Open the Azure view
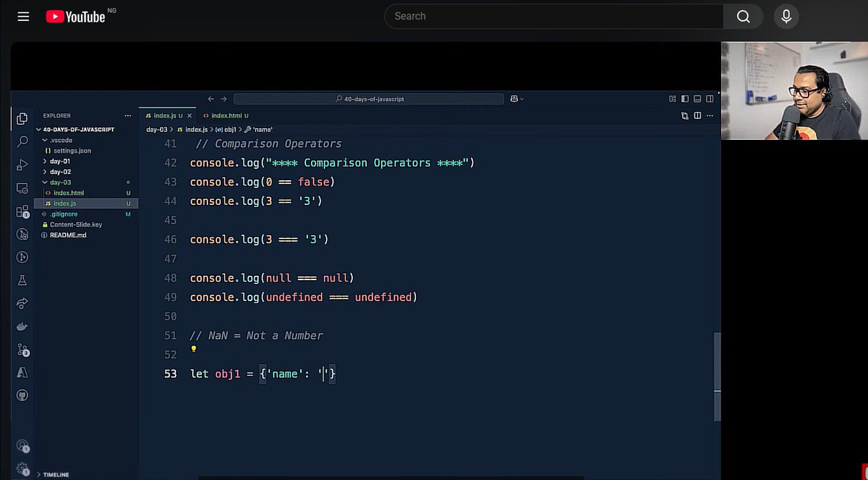The image size is (868, 480). [22, 372]
